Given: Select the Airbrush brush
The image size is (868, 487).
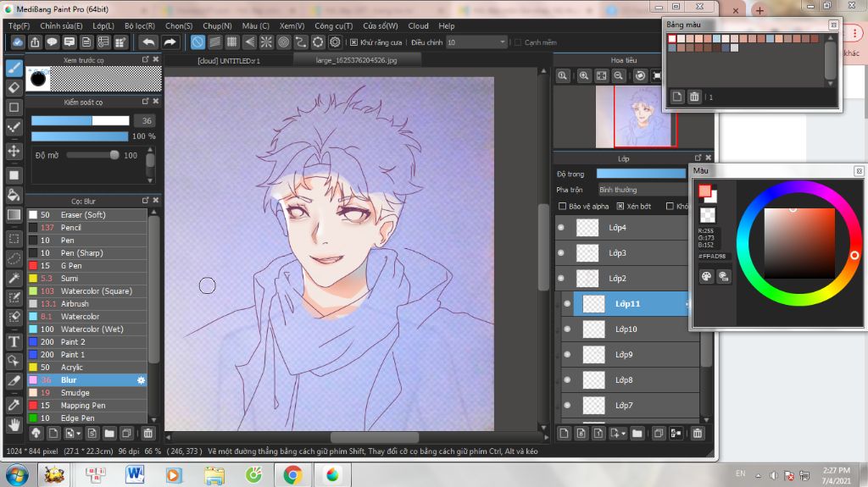Looking at the screenshot, I should [87, 304].
